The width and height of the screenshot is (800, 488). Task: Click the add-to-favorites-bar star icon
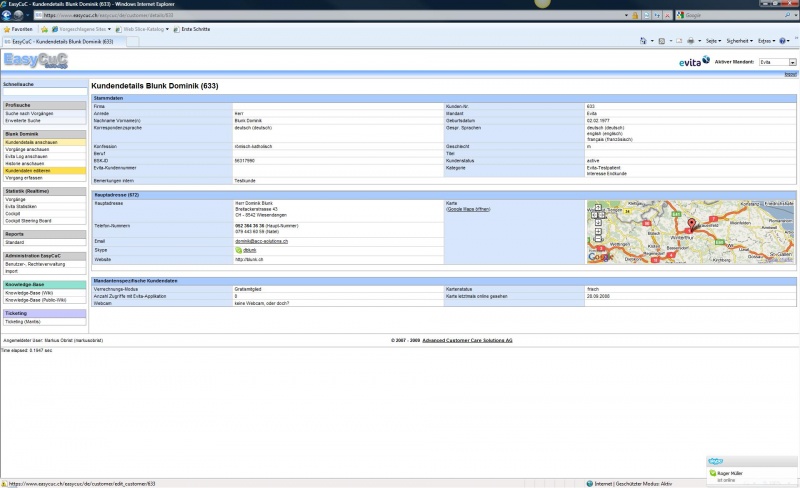(44, 29)
